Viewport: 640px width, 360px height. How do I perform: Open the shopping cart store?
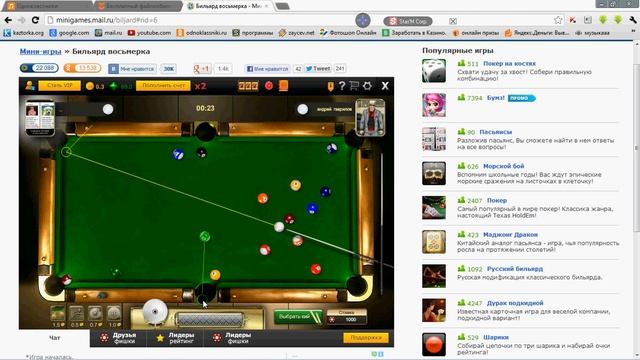click(354, 86)
